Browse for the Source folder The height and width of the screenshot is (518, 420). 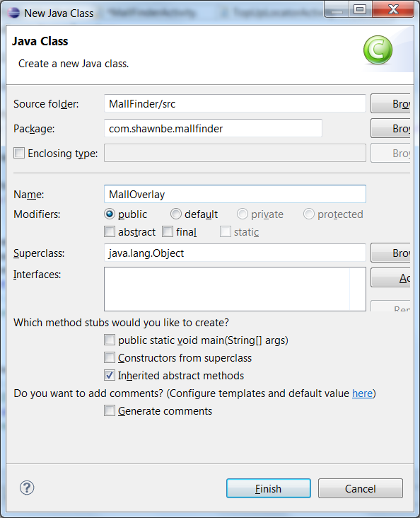click(390, 104)
